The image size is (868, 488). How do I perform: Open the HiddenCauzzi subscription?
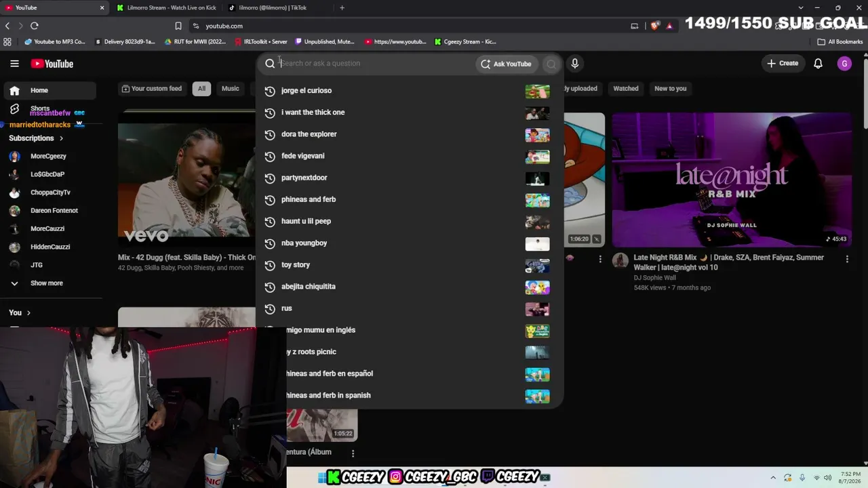coord(49,247)
